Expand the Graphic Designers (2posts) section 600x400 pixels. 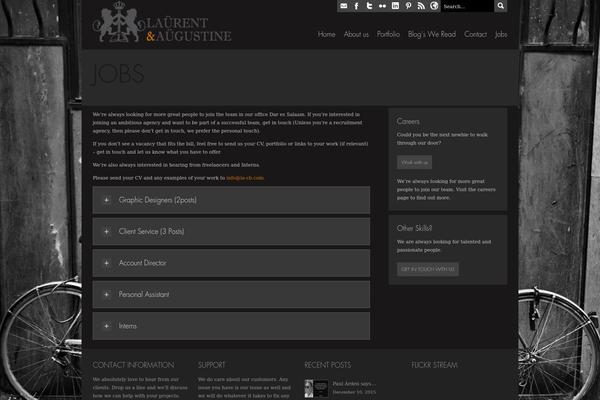231,200
